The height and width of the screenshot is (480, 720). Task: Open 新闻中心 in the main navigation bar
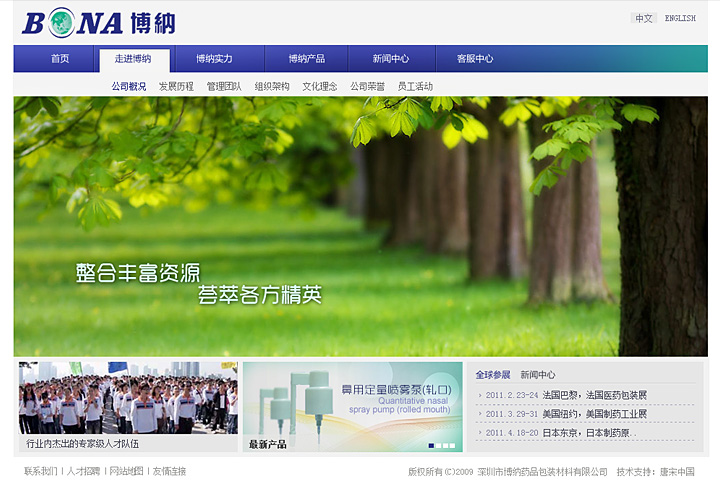[x=391, y=59]
